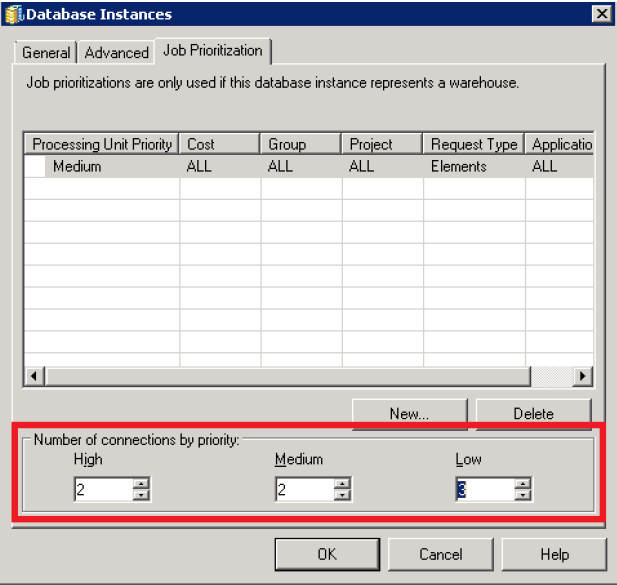This screenshot has height=585, width=617.
Task: Click the Delete button
Action: tap(534, 414)
